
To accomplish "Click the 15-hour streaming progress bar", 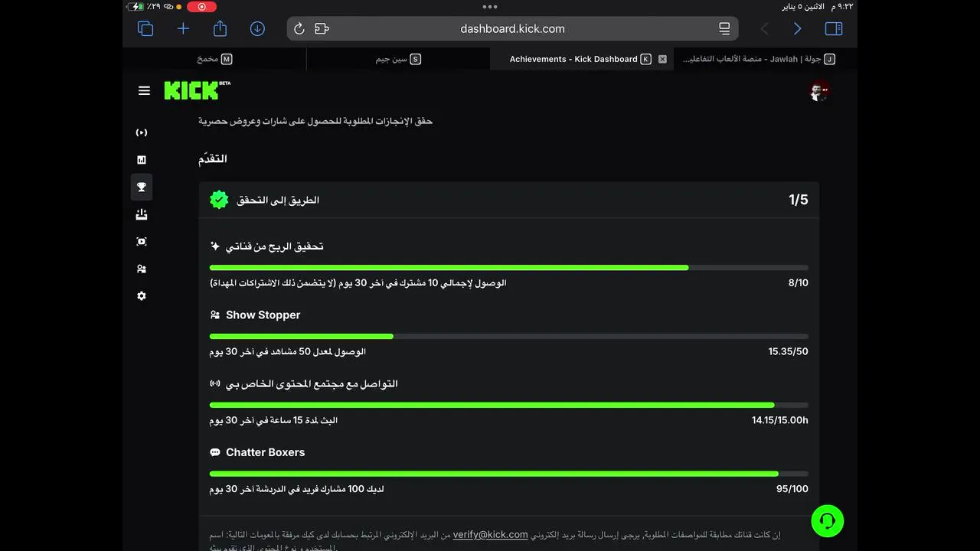I will click(x=509, y=405).
